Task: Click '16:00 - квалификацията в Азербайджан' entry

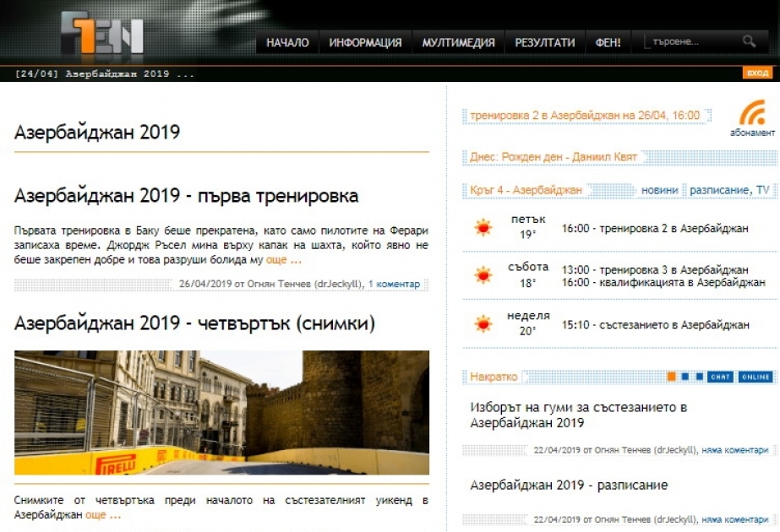Action: pyautogui.click(x=663, y=282)
